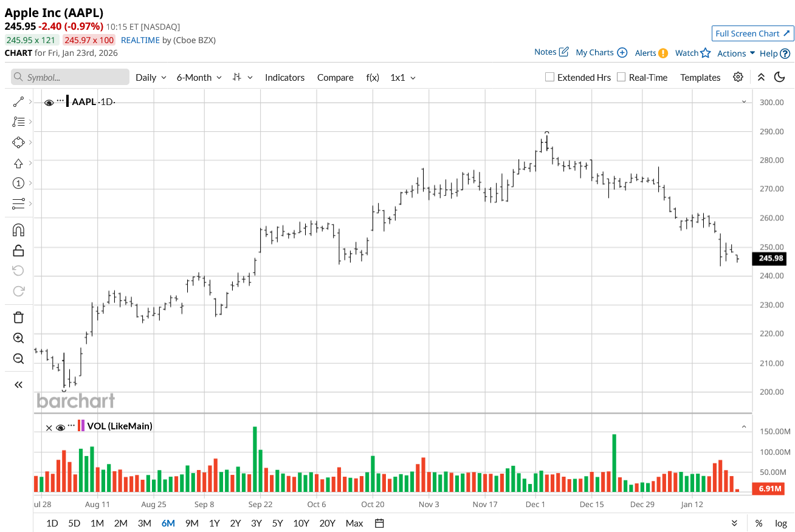Screen dimensions: 795x532
Task: Open AAPL series more options dots
Action: coord(60,100)
